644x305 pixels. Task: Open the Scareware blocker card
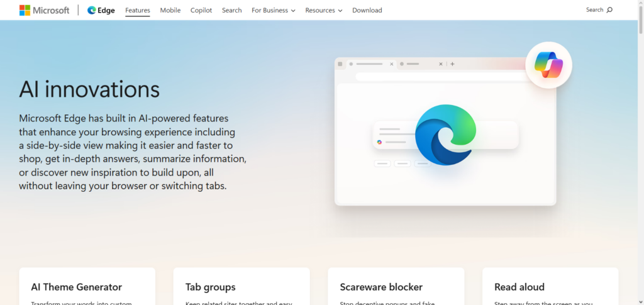coord(396,287)
